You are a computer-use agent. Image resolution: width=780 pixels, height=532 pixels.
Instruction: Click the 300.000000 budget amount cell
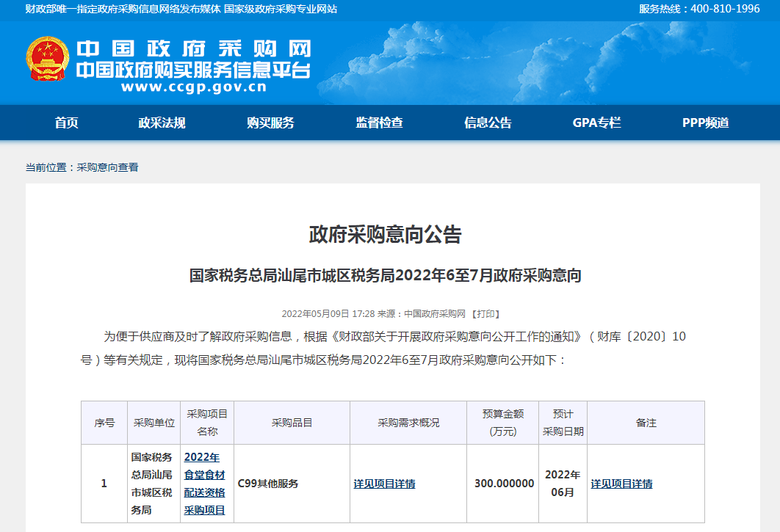point(504,484)
